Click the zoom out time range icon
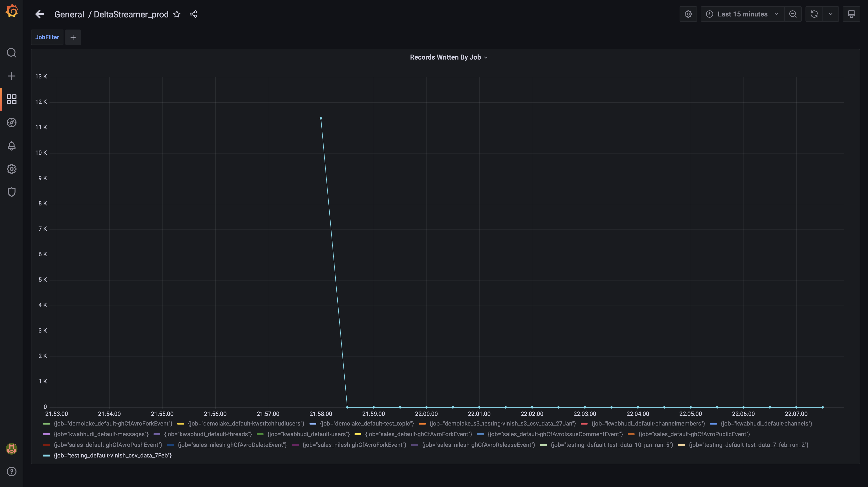This screenshot has height=487, width=868. 793,14
